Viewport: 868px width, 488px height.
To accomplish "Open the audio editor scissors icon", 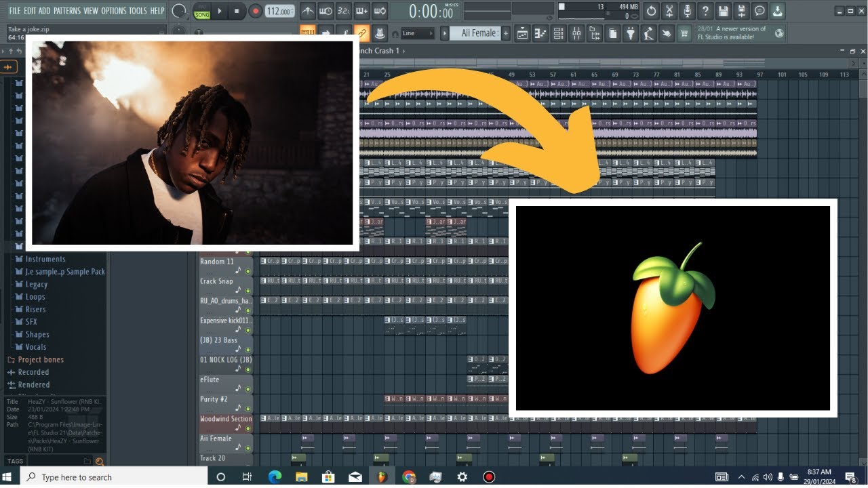I will pos(670,11).
